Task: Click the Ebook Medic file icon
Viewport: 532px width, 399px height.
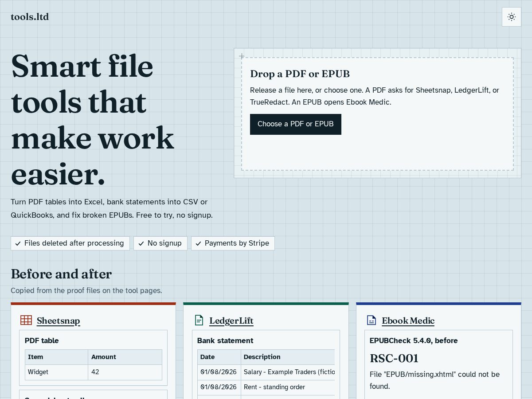Action: click(x=372, y=320)
